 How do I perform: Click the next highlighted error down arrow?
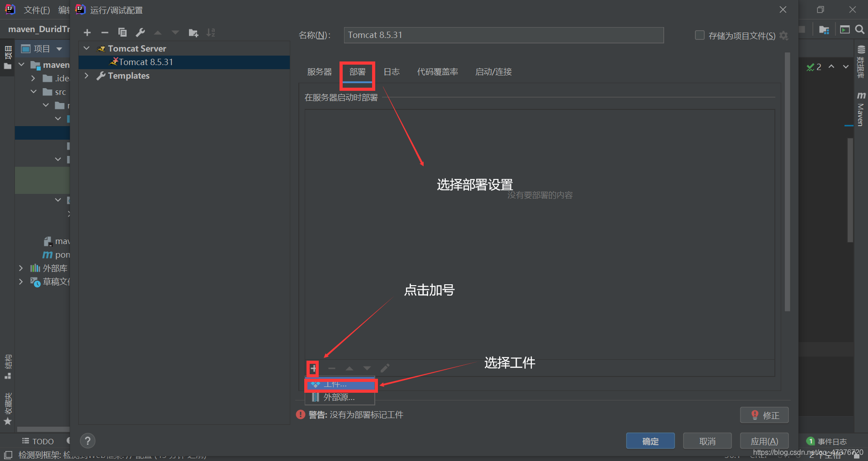point(845,66)
